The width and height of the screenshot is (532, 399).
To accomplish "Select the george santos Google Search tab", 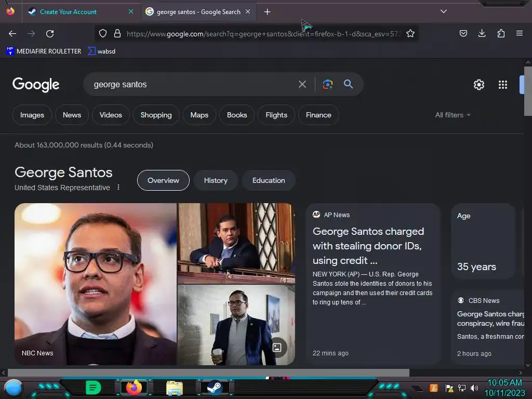I will click(198, 12).
